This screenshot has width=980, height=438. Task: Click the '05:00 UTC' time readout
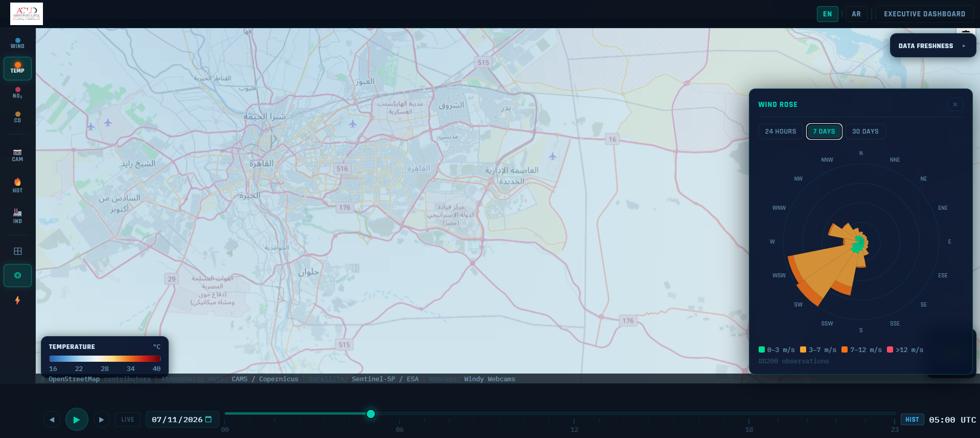coord(952,420)
